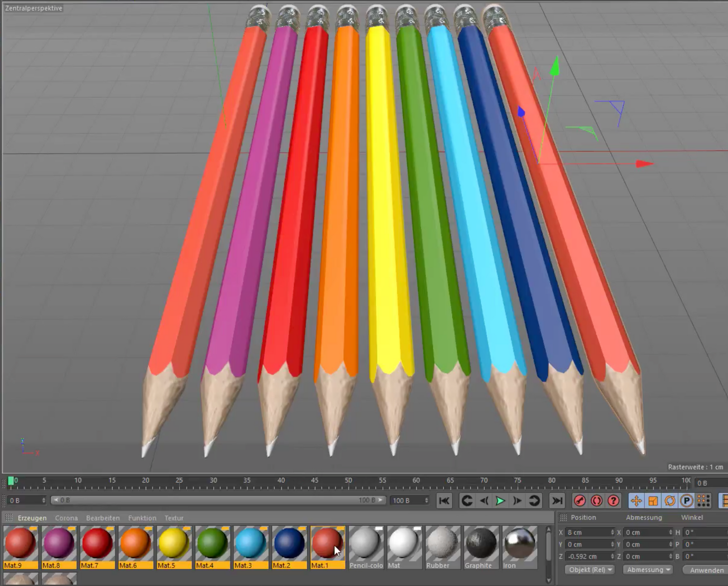Step back one frame
This screenshot has width=728, height=586.
point(484,501)
